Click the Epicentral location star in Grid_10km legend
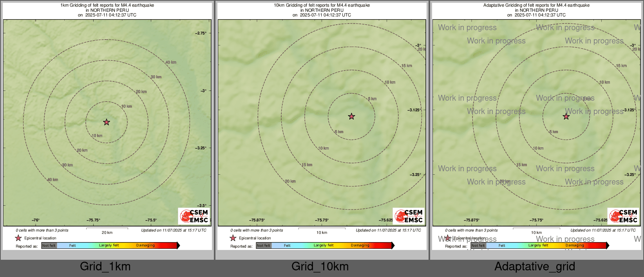Screen dimensions: 644x277 [x=233, y=238]
